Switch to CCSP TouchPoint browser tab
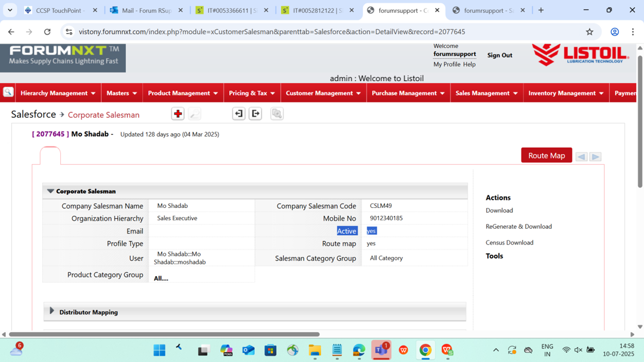Viewport: 644px width, 362px height. coord(60,10)
